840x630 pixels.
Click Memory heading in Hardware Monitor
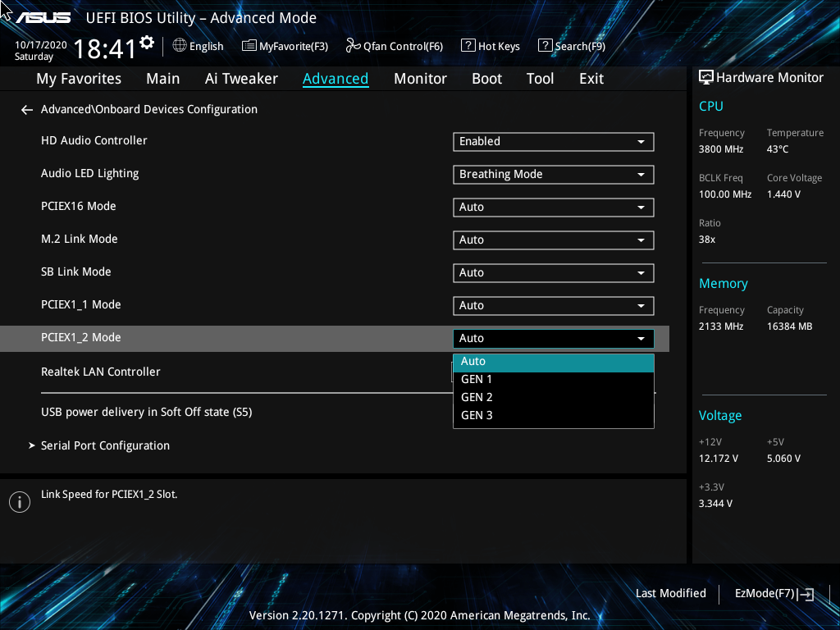[724, 284]
